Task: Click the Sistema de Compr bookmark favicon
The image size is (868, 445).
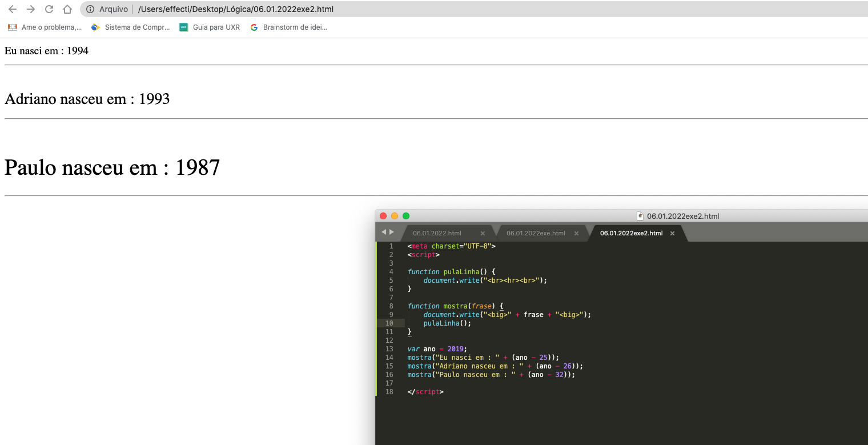Action: [x=96, y=27]
